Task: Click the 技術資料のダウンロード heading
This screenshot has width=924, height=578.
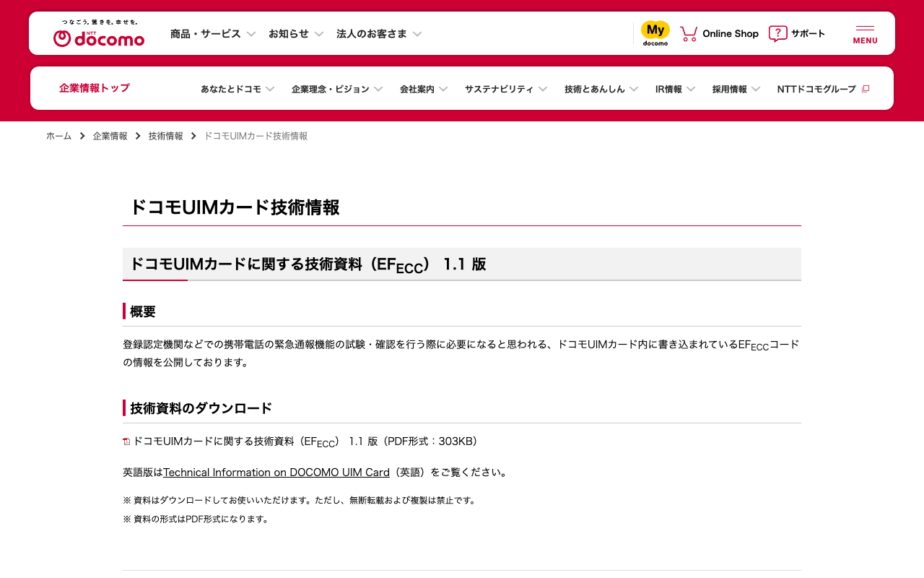Action: 201,408
